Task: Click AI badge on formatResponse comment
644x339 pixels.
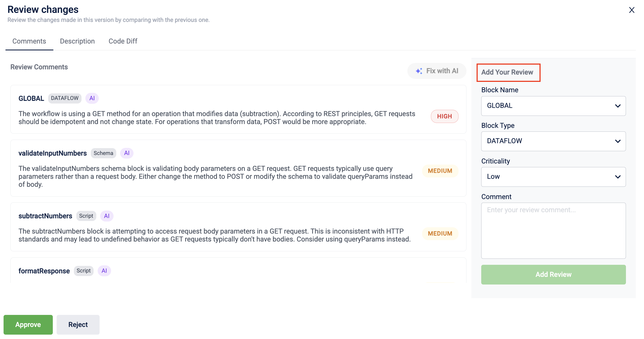Action: tap(104, 271)
